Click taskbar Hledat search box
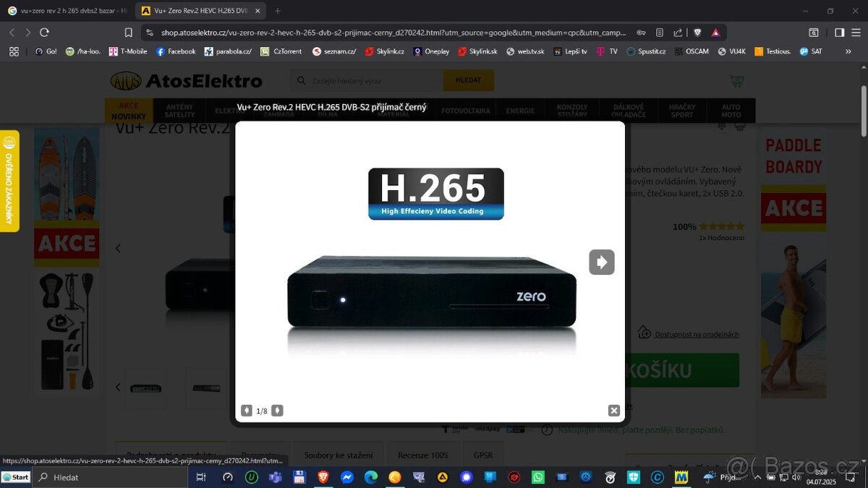Viewport: 868px width, 488px height. click(110, 477)
